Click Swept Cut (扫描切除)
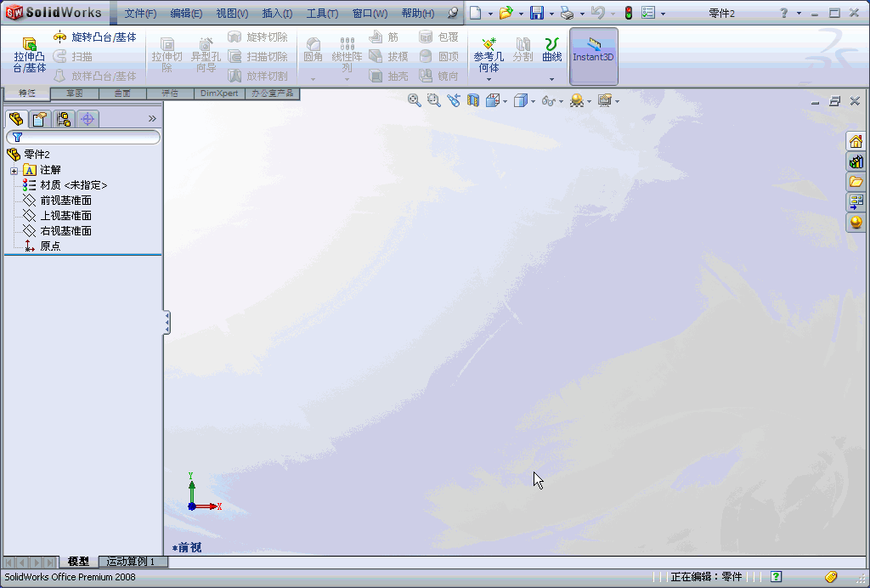Image resolution: width=870 pixels, height=588 pixels. (x=258, y=56)
